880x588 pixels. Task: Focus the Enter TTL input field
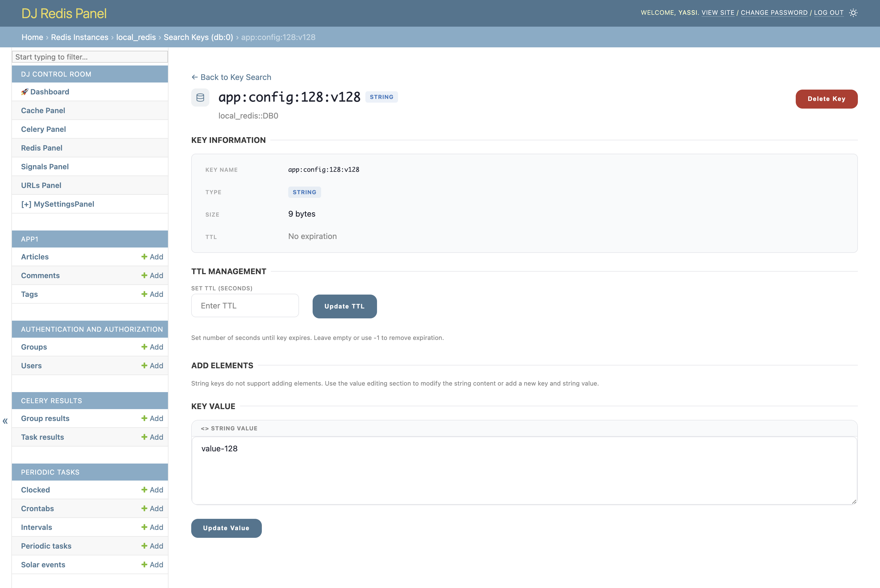point(245,306)
